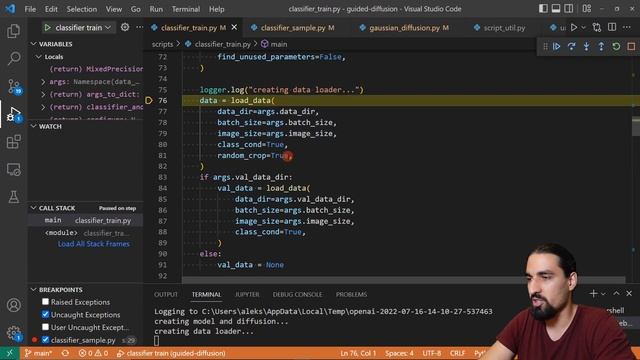
Task: Stop the debug session
Action: [631, 47]
